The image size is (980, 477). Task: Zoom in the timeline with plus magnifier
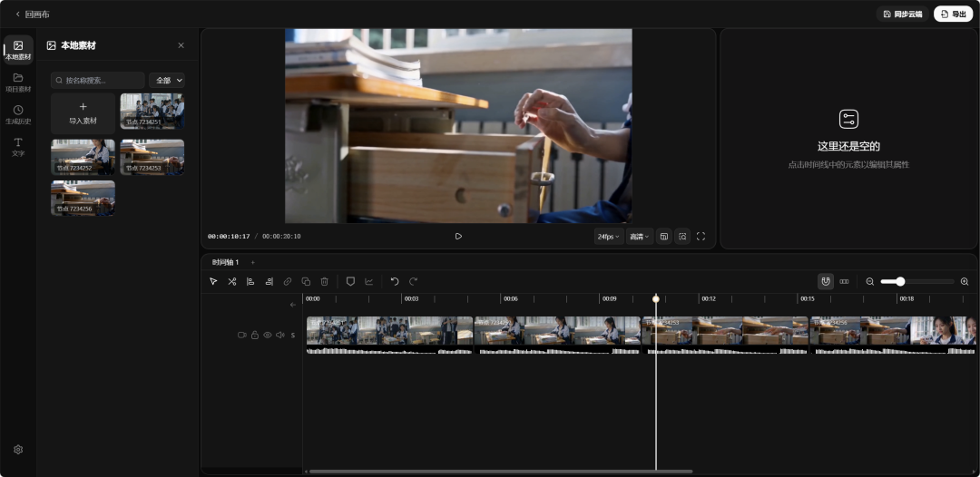pos(965,282)
